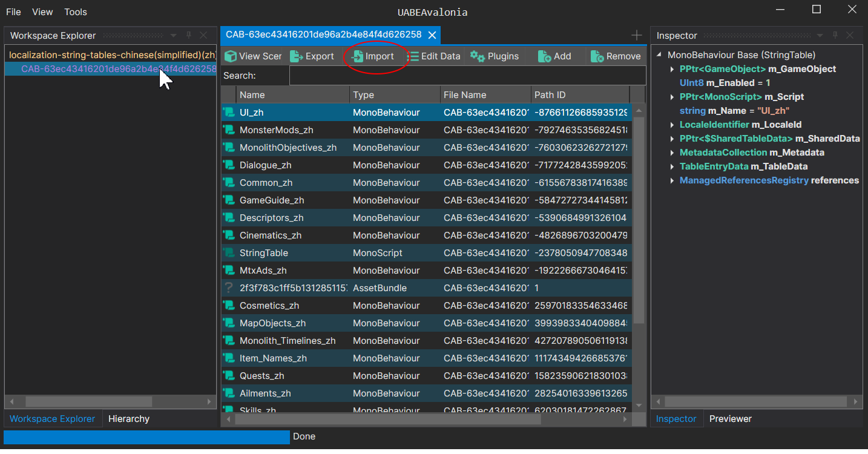This screenshot has height=454, width=868.
Task: Click the Export toolbar icon
Action: (297, 56)
